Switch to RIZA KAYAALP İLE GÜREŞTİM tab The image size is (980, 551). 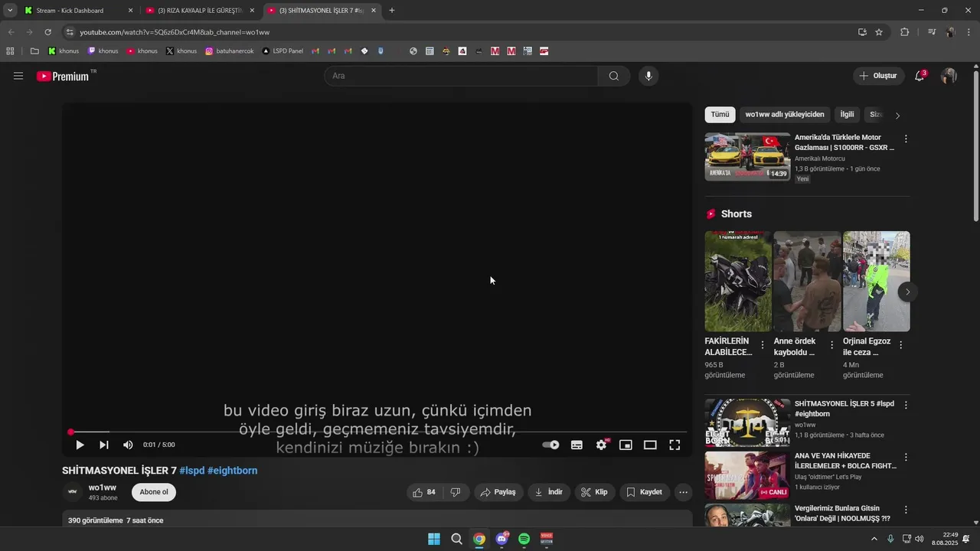(x=201, y=11)
